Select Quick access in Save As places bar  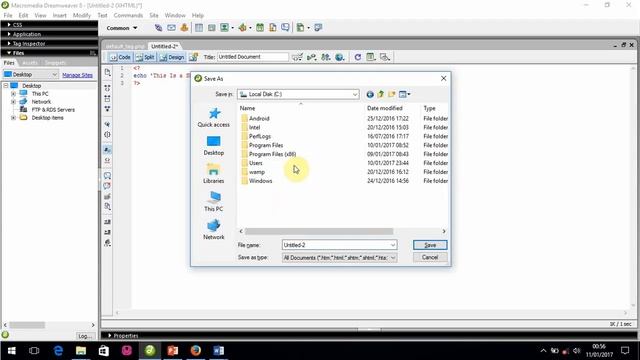(x=213, y=118)
